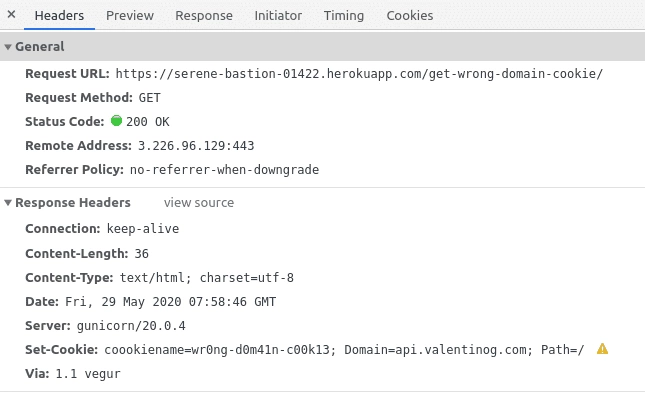Click the Date header value

pos(170,302)
